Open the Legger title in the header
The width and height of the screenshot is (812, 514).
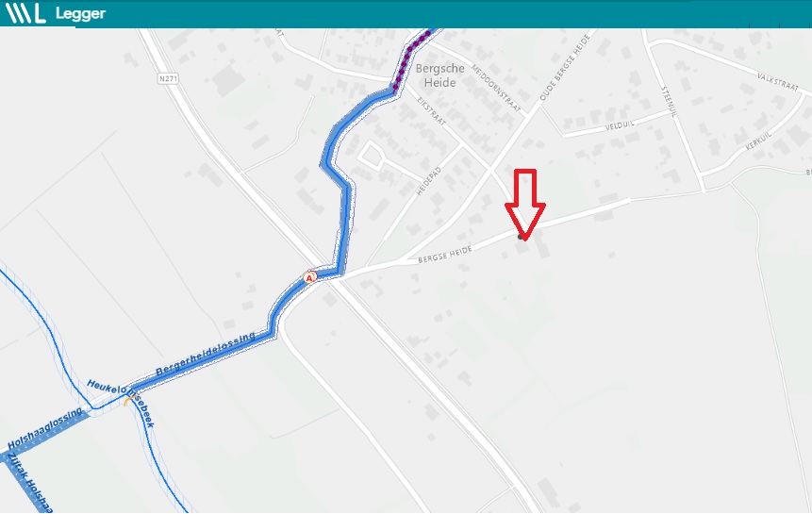click(x=80, y=14)
